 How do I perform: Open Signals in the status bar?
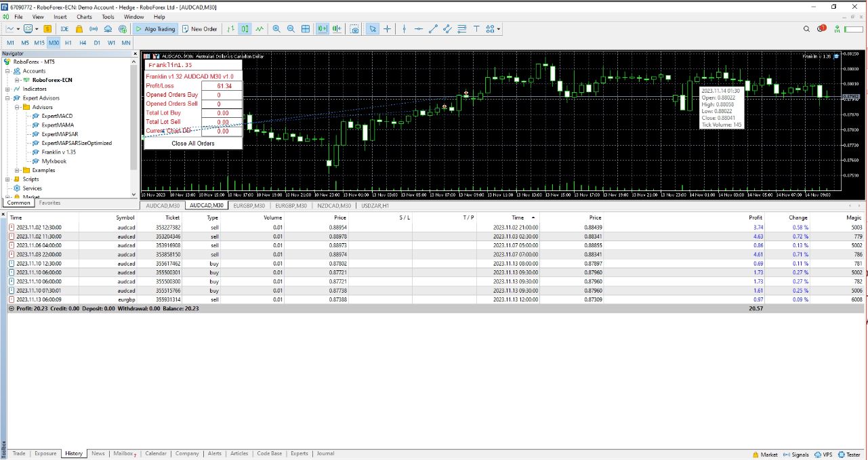click(795, 455)
